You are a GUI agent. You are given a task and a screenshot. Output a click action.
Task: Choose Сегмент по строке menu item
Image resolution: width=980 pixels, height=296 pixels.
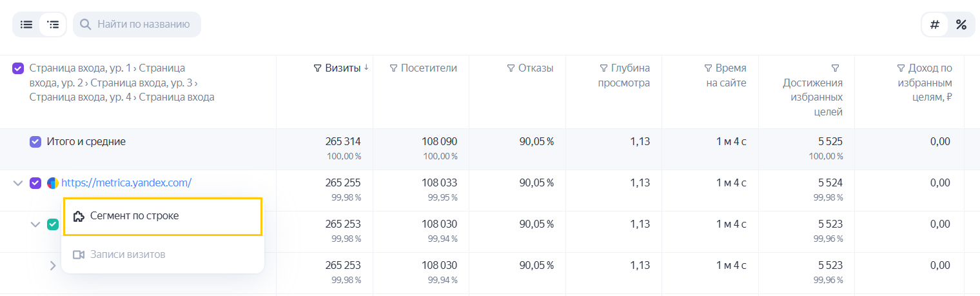pyautogui.click(x=163, y=216)
